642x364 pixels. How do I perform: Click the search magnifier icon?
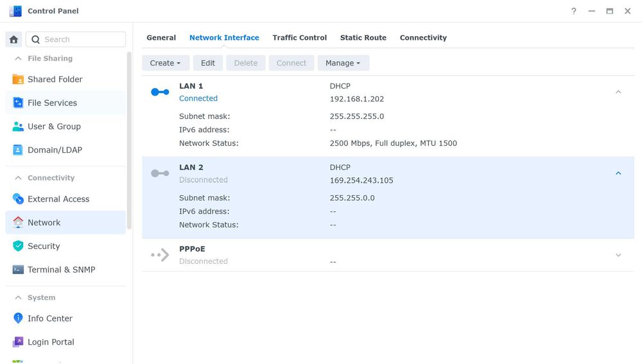coord(35,39)
